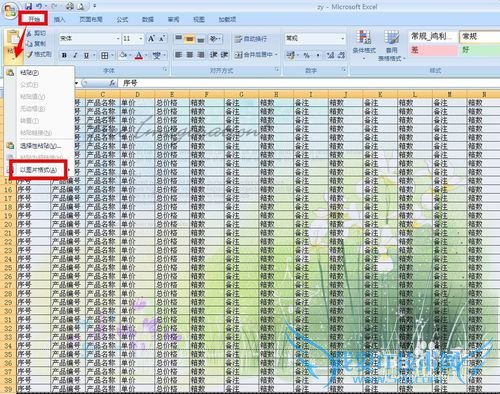Expand the Font group dialog launcher
This screenshot has height=394, width=500.
165,69
